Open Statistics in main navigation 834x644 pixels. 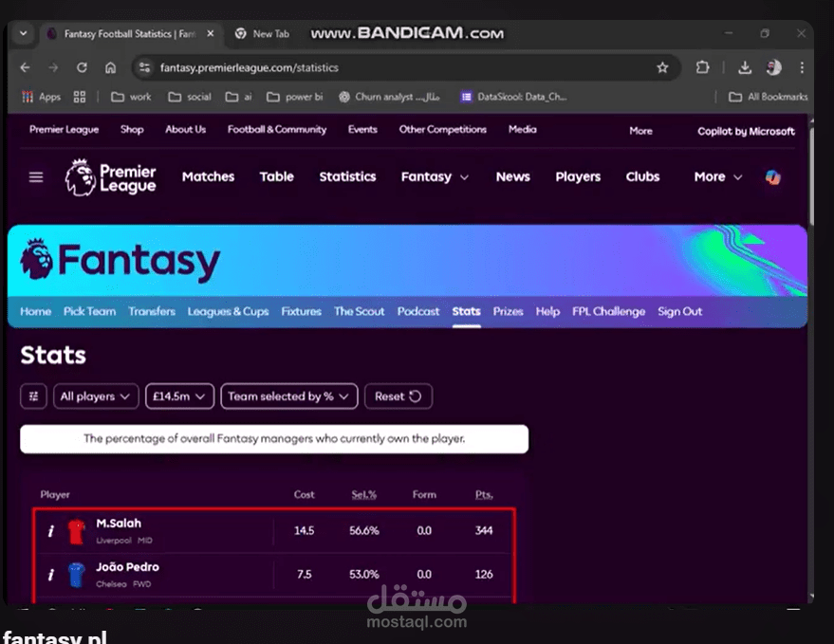[x=347, y=176]
